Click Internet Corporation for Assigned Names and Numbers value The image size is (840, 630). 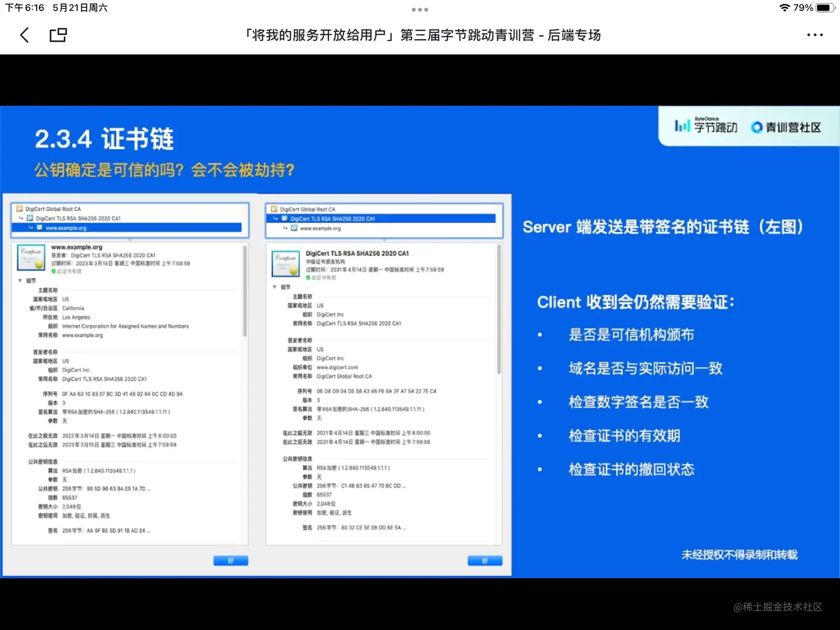point(126,326)
